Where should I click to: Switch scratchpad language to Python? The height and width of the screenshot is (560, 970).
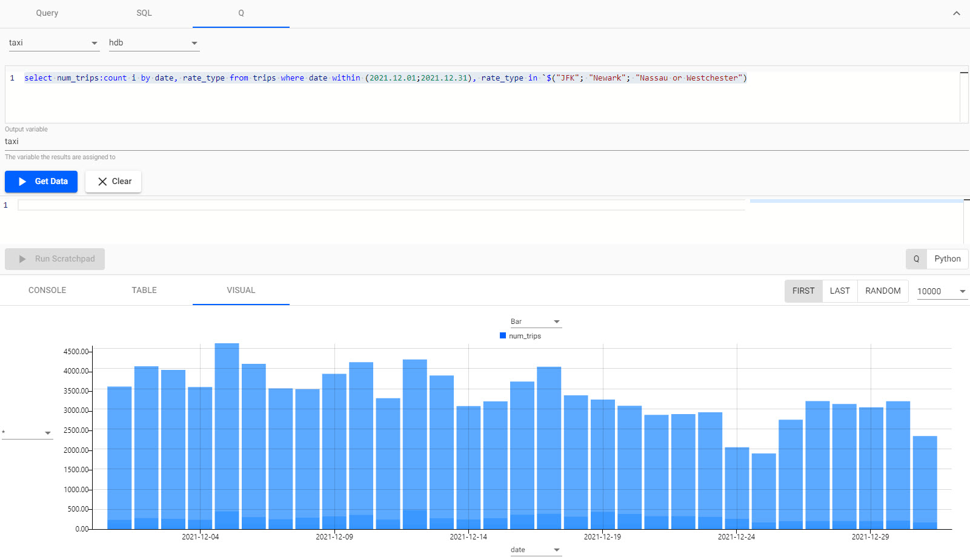pos(948,259)
